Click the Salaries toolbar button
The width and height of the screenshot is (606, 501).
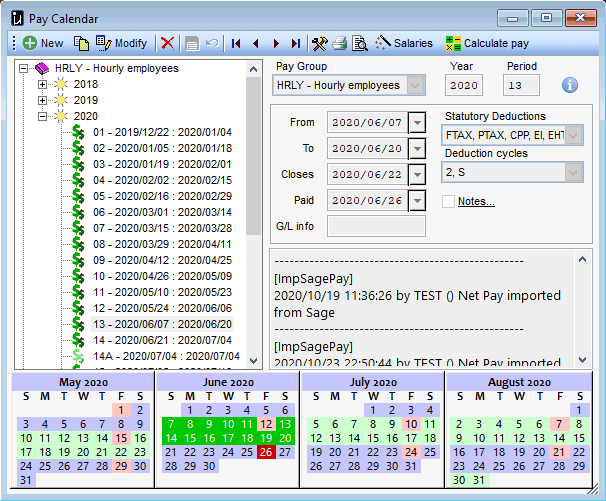404,44
